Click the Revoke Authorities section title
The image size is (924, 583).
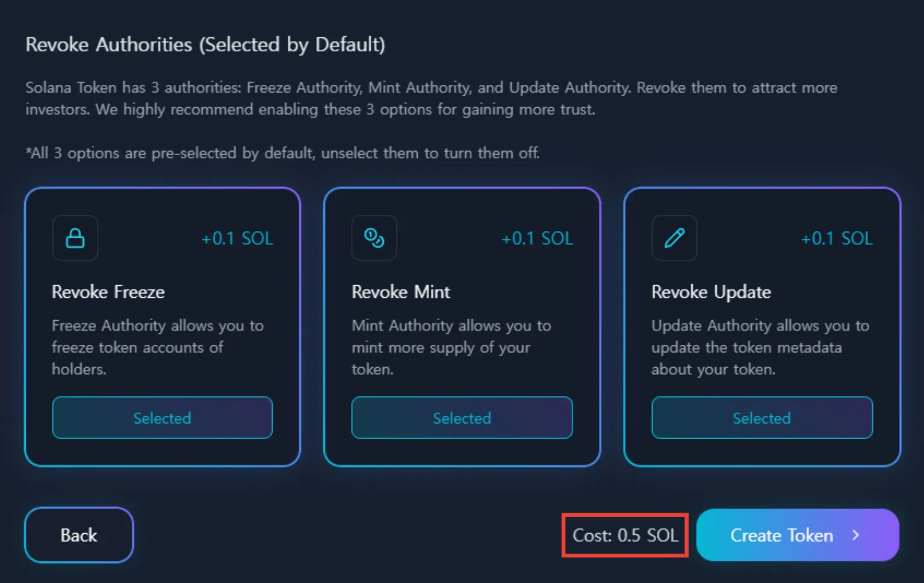tap(205, 45)
